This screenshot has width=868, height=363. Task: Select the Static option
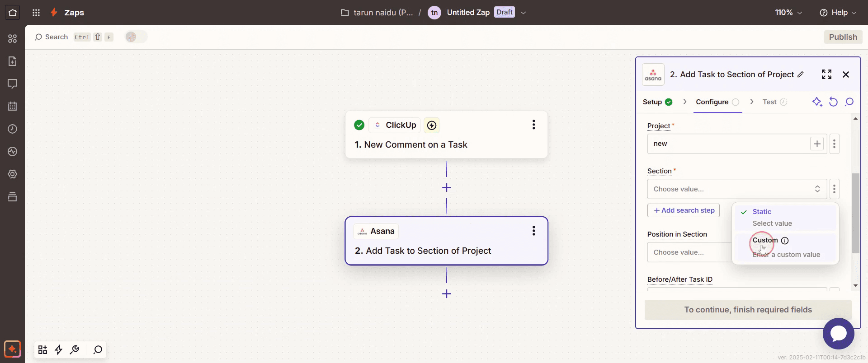[785, 217]
